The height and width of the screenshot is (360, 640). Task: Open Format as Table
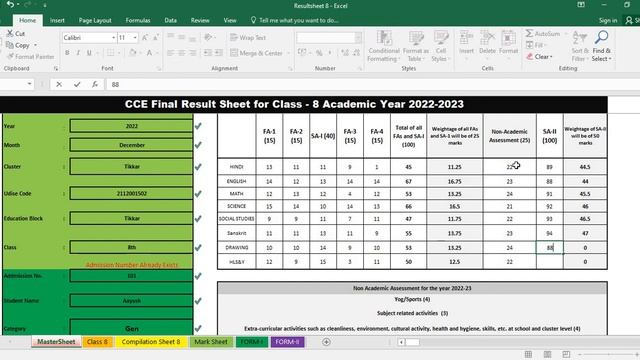(416, 46)
